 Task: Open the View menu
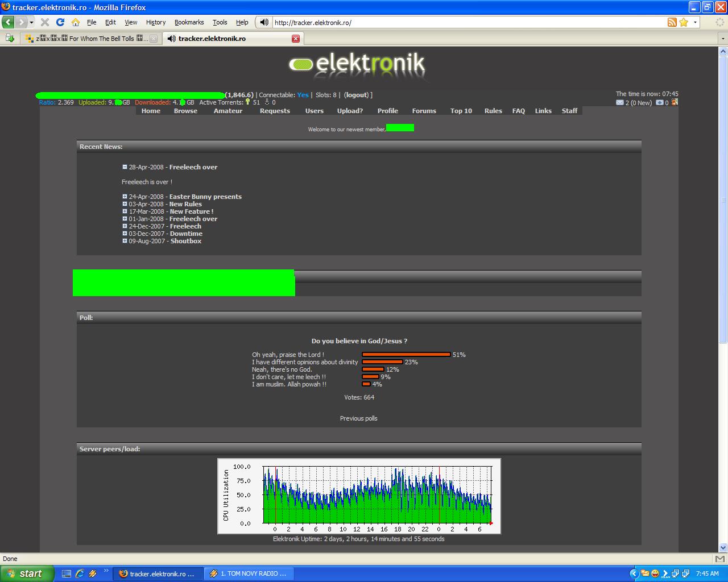pyautogui.click(x=131, y=22)
